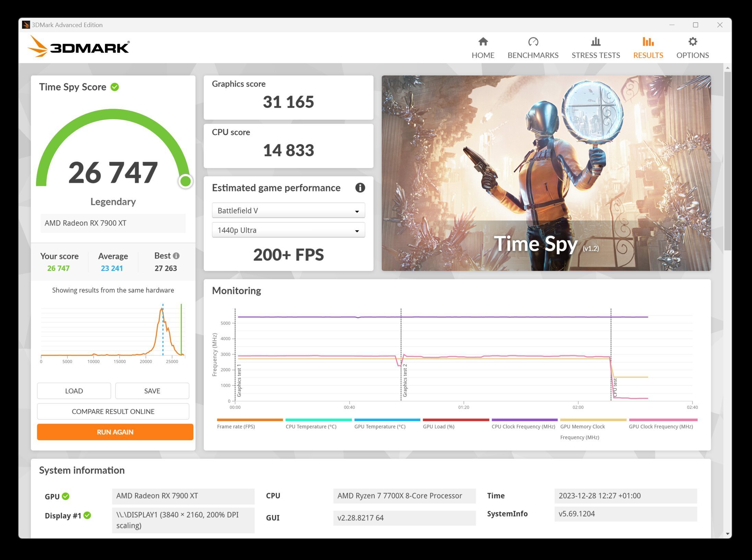Click the Options gear icon
The height and width of the screenshot is (560, 752).
click(x=692, y=41)
